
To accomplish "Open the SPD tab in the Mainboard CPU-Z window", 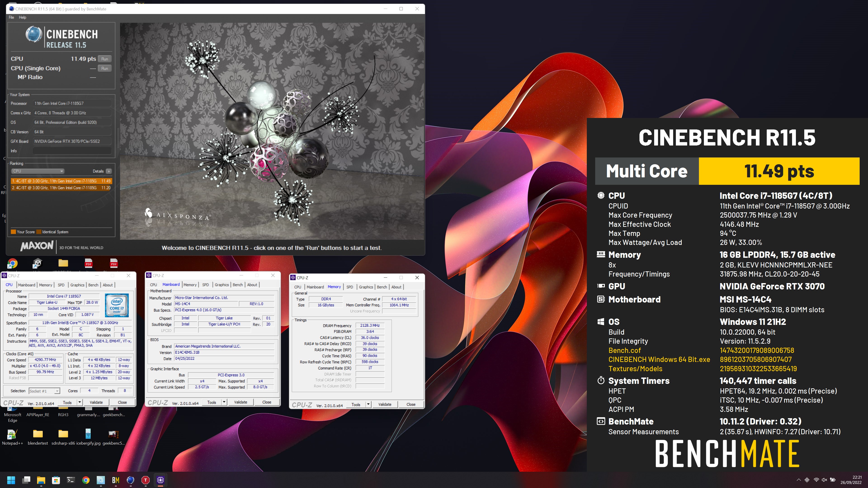I will 205,285.
